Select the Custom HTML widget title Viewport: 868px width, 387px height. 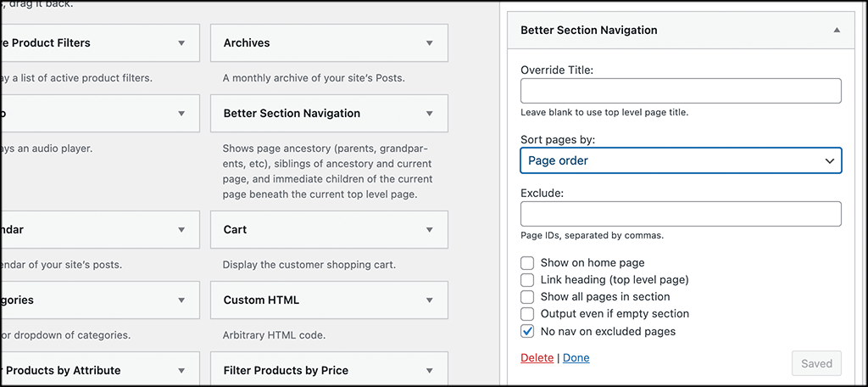pos(261,300)
